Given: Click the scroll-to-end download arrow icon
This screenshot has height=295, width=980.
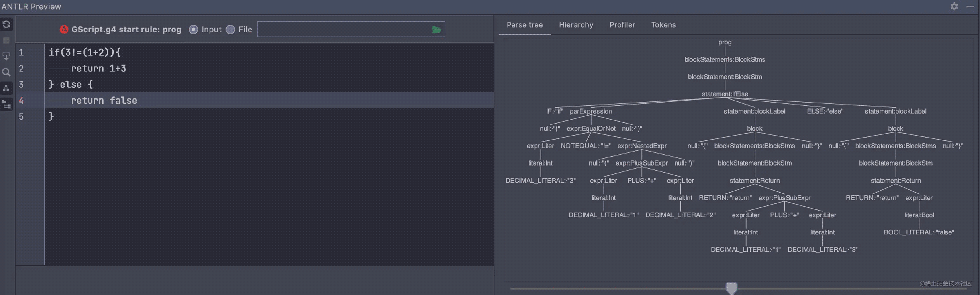Looking at the screenshot, I should click(x=6, y=56).
